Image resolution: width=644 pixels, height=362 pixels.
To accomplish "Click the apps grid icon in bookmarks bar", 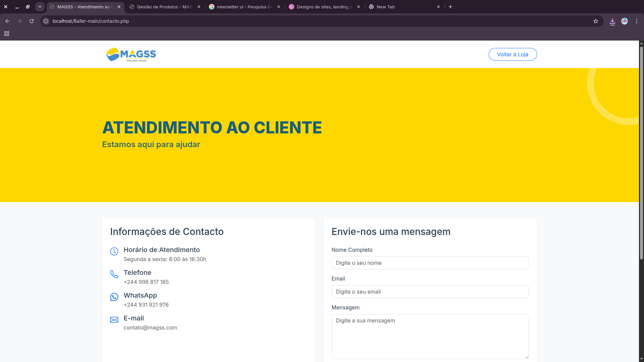I will (7, 34).
